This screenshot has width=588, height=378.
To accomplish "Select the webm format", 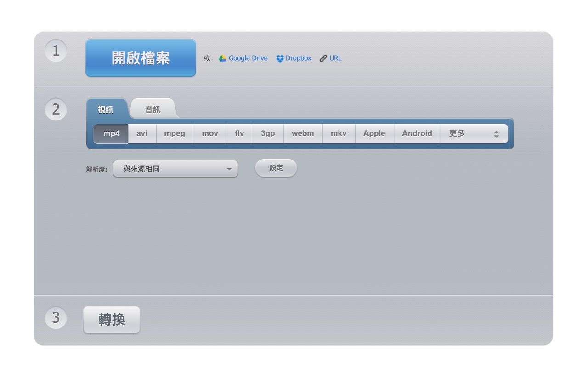I will (x=303, y=133).
